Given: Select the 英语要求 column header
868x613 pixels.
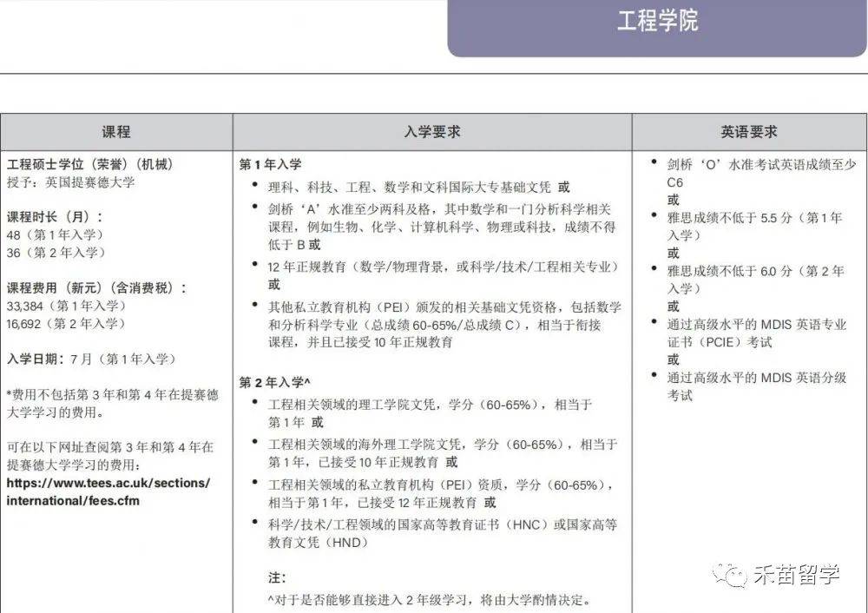Looking at the screenshot, I should click(748, 132).
